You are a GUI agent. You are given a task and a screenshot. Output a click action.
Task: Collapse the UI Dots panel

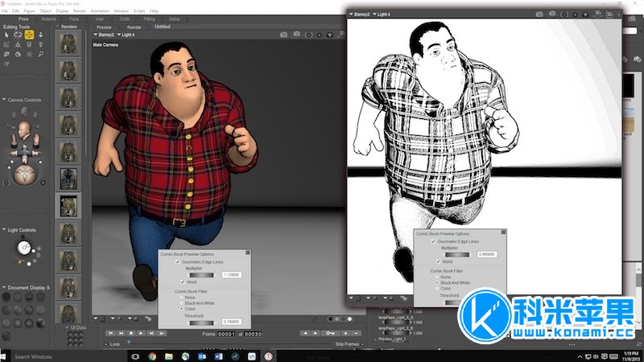tap(68, 327)
